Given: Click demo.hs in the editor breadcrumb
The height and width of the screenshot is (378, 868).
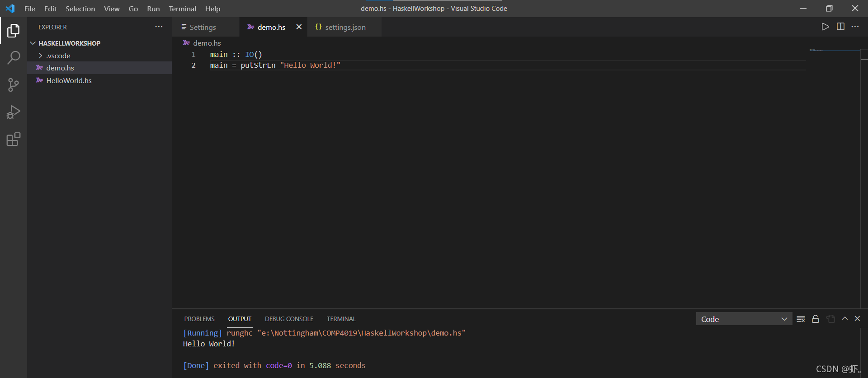Looking at the screenshot, I should pyautogui.click(x=207, y=43).
